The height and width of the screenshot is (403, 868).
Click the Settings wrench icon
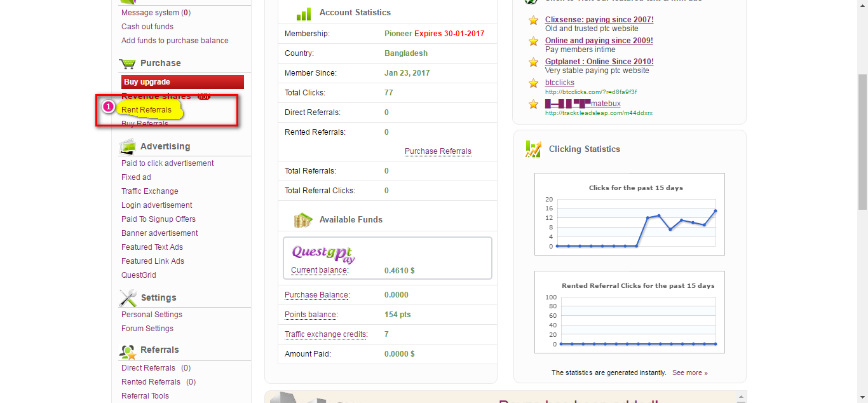point(128,298)
